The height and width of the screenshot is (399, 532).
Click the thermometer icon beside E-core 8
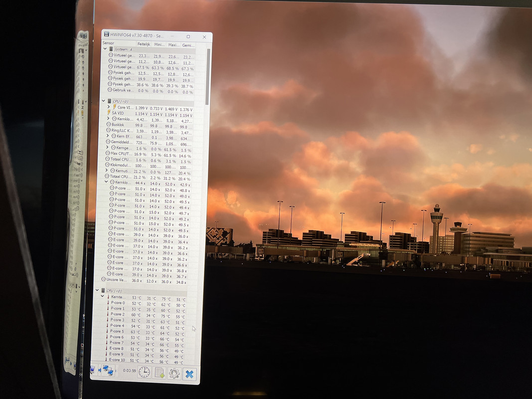click(106, 348)
